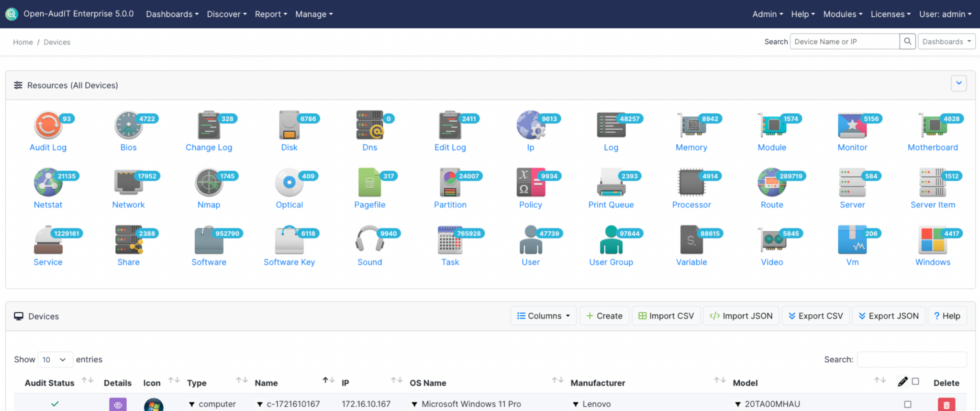The height and width of the screenshot is (411, 980).
Task: Sort table by the Name column header
Action: click(266, 383)
